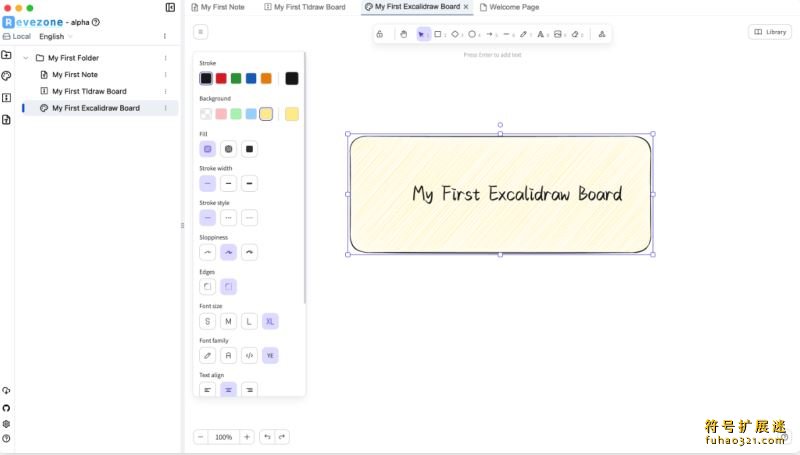Close the My First Excalidraw Board tab

point(466,7)
